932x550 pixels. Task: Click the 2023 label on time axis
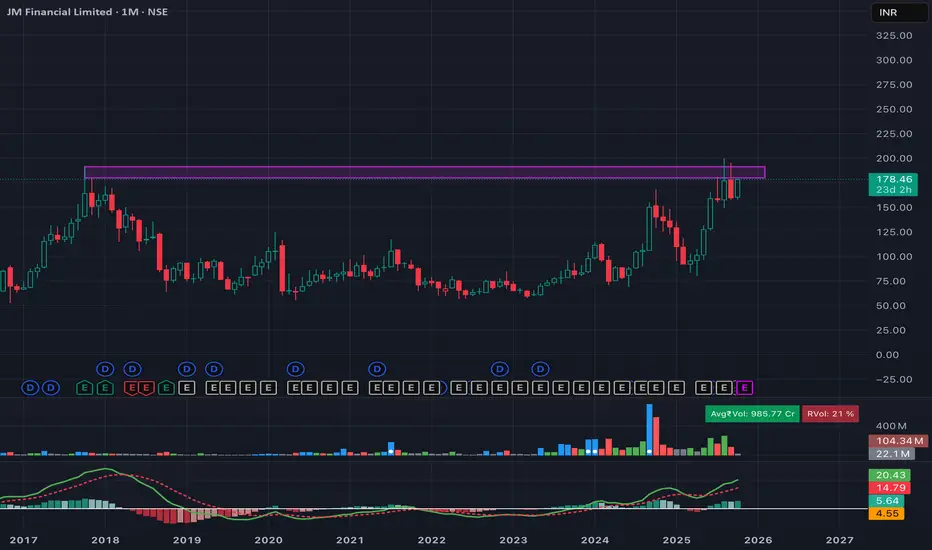pos(513,540)
